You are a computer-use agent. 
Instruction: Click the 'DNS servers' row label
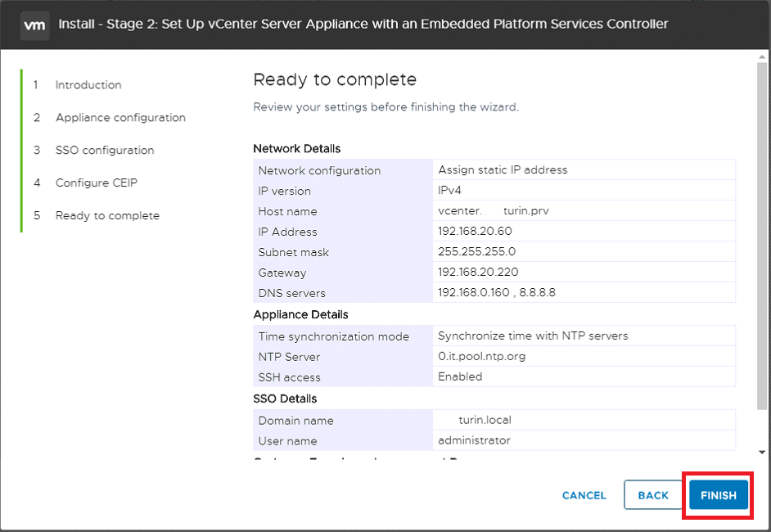pos(291,293)
